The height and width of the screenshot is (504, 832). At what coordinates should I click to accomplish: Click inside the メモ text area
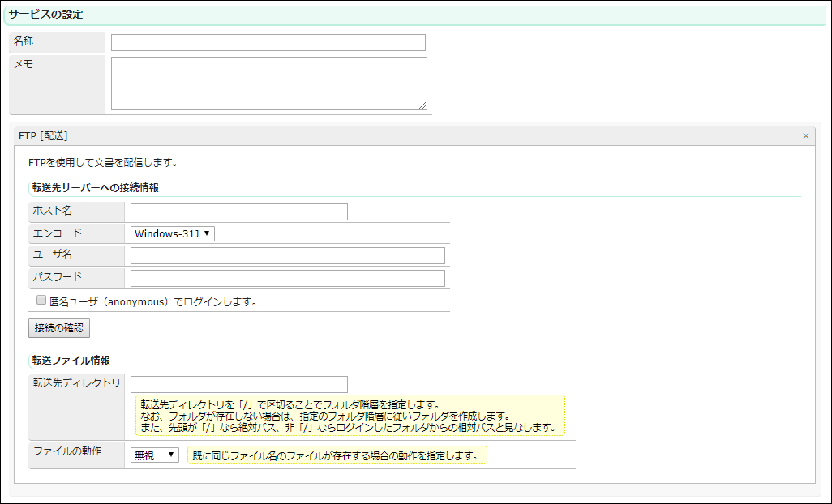(x=268, y=83)
